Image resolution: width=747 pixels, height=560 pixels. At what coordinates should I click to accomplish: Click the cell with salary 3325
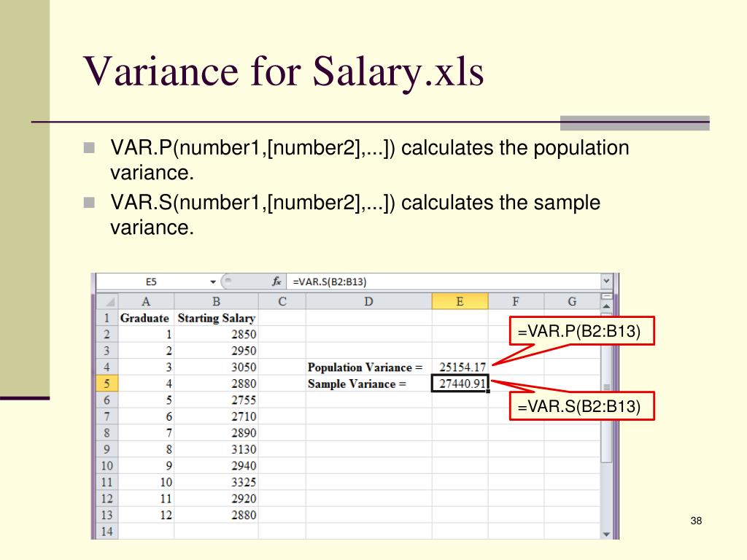(x=216, y=482)
